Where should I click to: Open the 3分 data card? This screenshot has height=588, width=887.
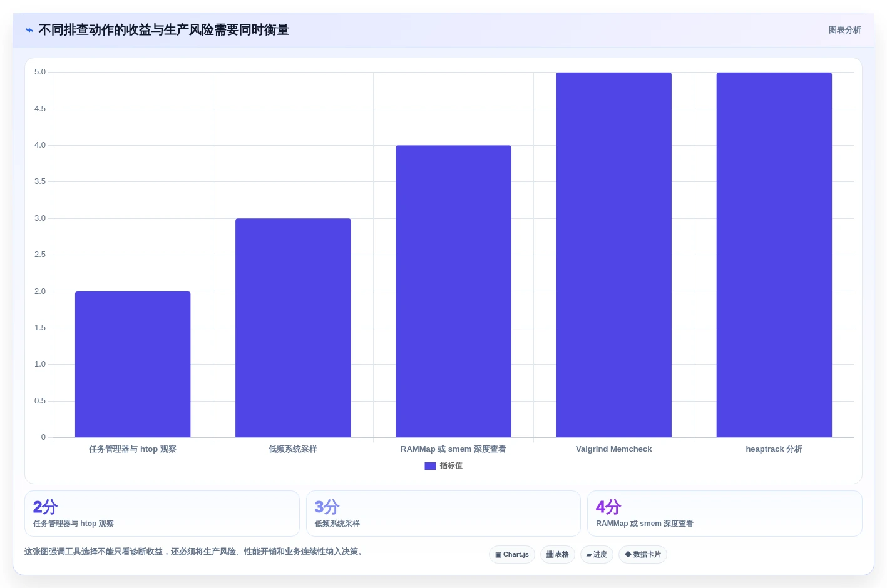coord(443,514)
